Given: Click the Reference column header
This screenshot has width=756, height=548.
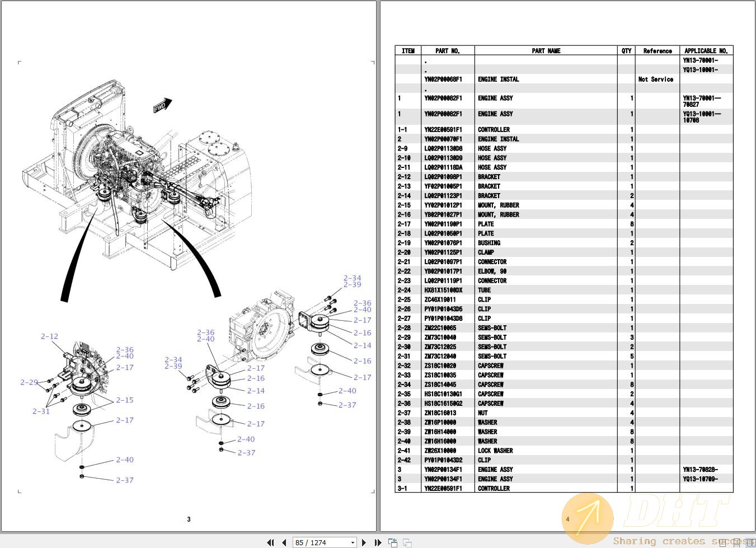Looking at the screenshot, I should [x=658, y=51].
